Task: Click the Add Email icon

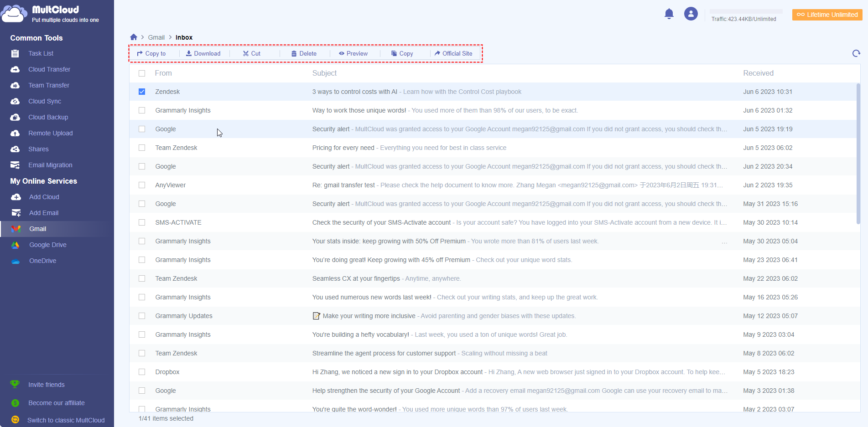Action: 16,213
